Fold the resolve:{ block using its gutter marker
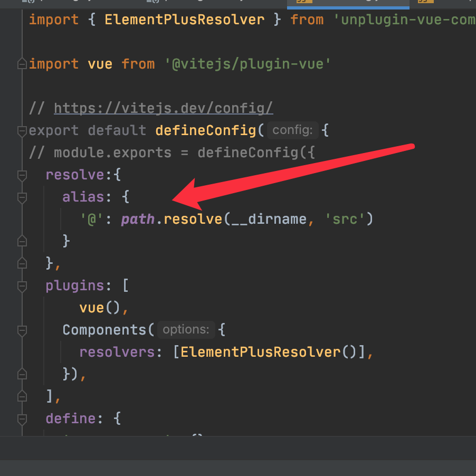This screenshot has width=476, height=476. [x=22, y=176]
